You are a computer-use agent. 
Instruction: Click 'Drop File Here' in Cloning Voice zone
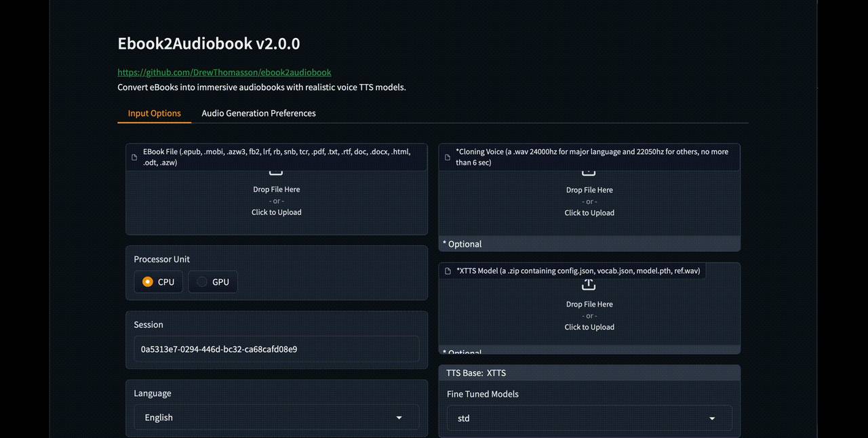[589, 190]
